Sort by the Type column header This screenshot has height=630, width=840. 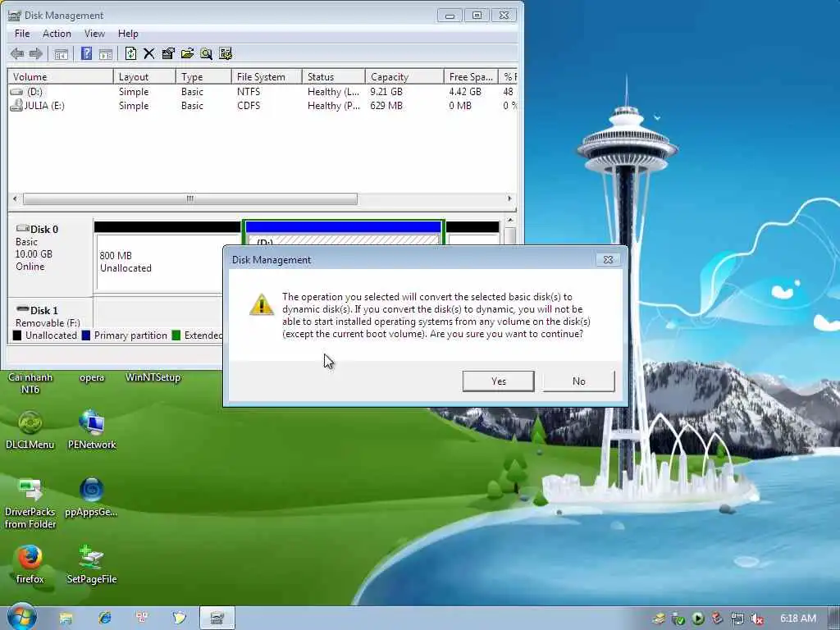(203, 77)
